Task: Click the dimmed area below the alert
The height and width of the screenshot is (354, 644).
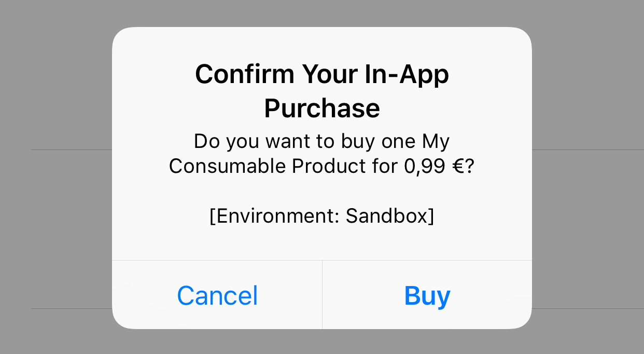Action: tap(322, 342)
